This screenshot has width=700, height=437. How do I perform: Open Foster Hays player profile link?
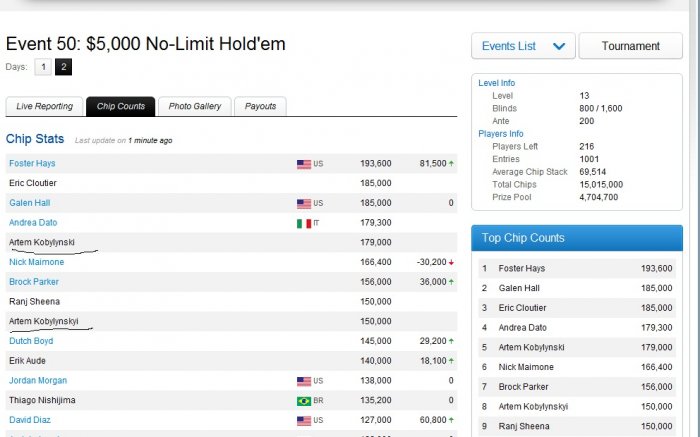pyautogui.click(x=33, y=163)
